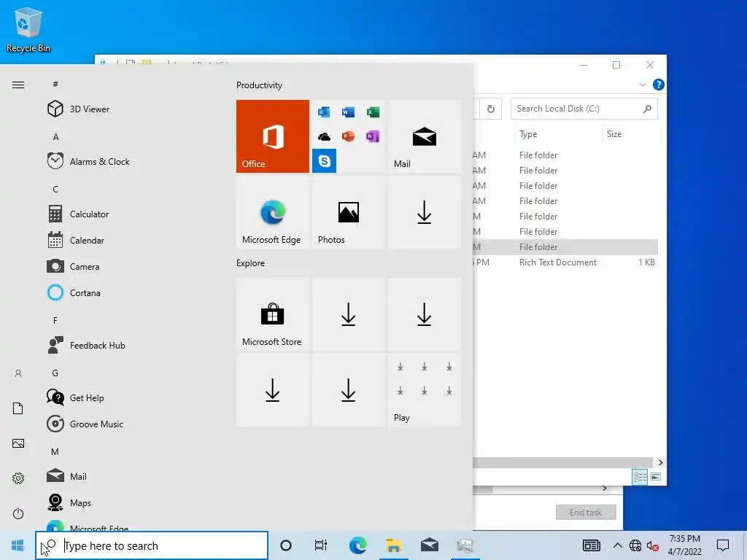Focus the taskbar search box

152,545
